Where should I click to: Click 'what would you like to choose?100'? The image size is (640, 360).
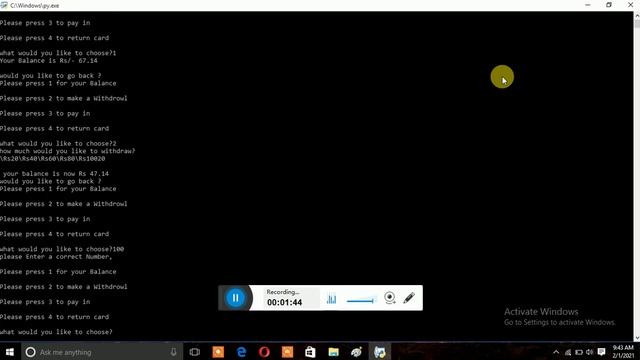tap(62, 249)
